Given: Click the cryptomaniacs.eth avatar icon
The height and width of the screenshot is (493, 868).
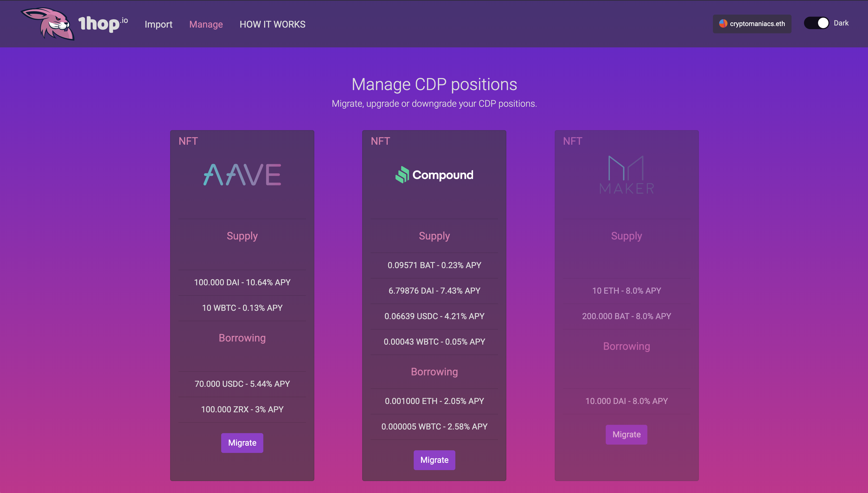Looking at the screenshot, I should 723,23.
